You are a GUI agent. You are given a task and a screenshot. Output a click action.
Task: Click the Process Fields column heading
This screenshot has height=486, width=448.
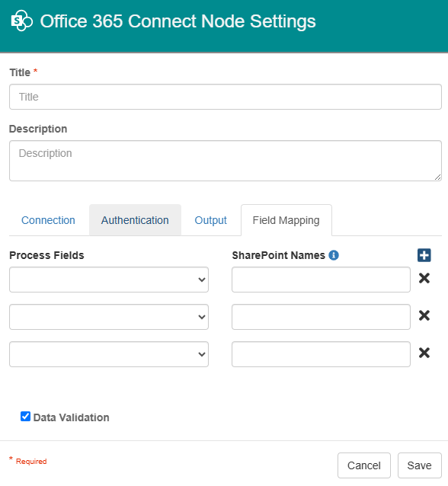[x=46, y=255]
